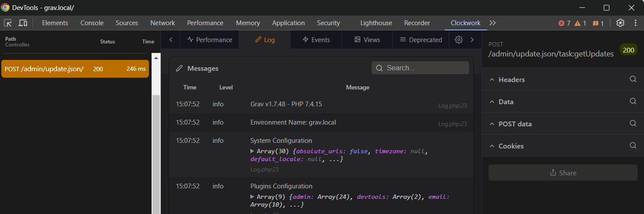Click the Level column header in Messages

click(x=226, y=87)
